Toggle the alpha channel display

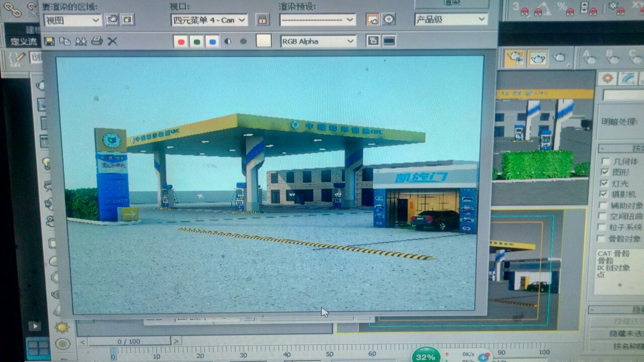[x=228, y=41]
